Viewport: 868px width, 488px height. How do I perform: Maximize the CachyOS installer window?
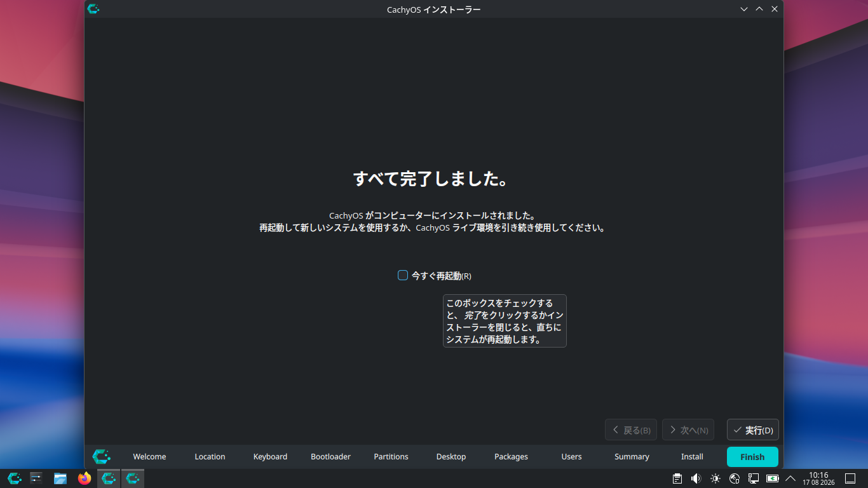759,9
